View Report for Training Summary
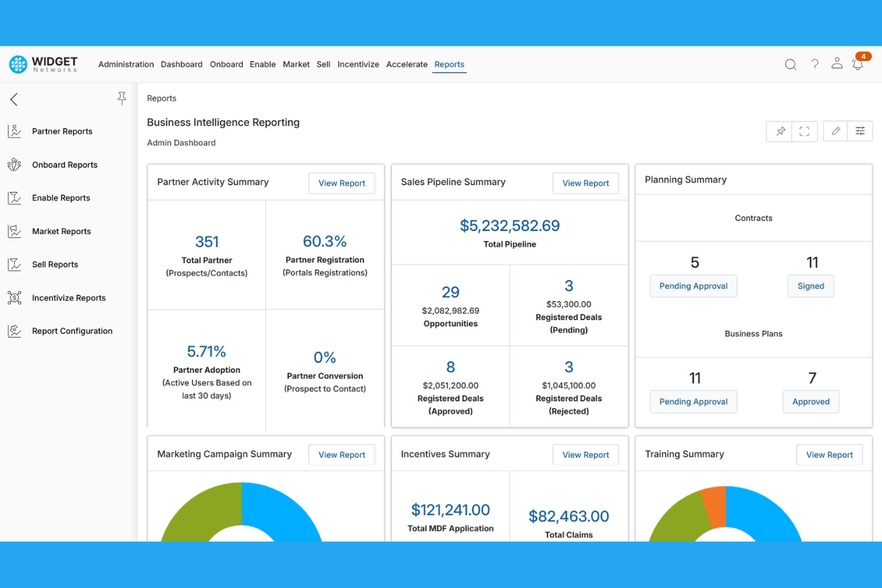This screenshot has width=882, height=588. (830, 455)
